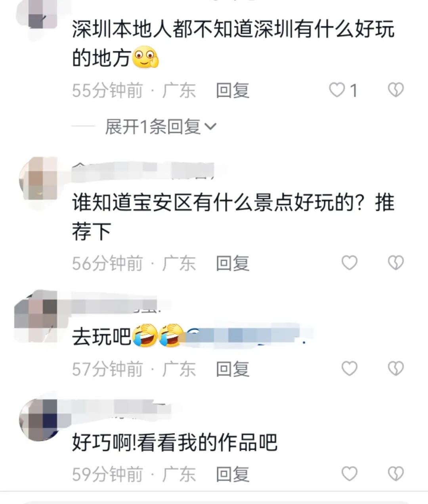The width and height of the screenshot is (428, 504).
Task: Reply to the 59分钟前 comment
Action: coord(233,474)
